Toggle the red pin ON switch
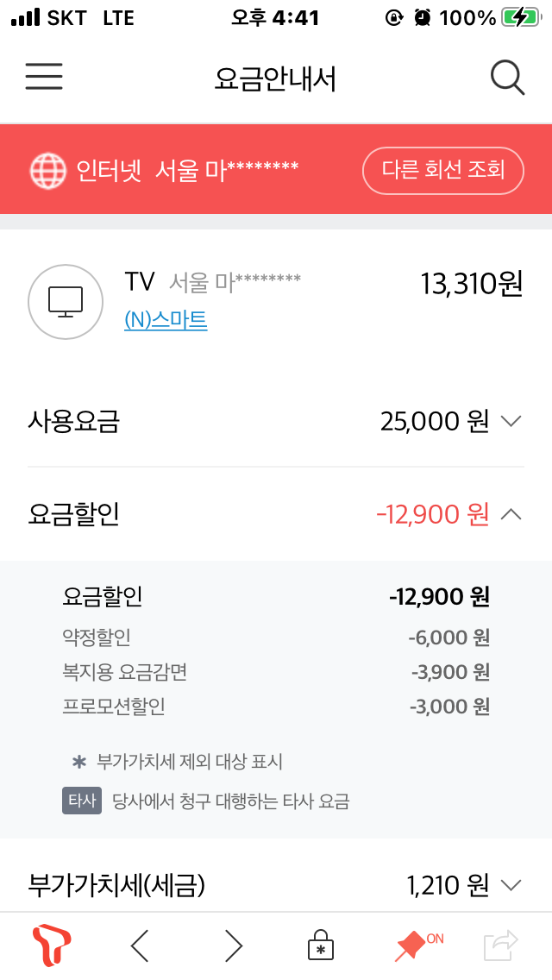This screenshot has height=980, width=552. click(413, 945)
